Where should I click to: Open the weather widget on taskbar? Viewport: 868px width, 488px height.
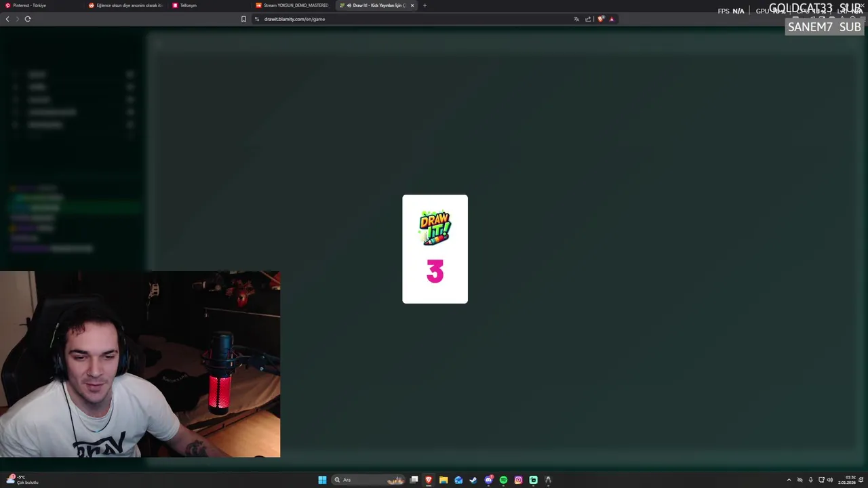[22, 480]
